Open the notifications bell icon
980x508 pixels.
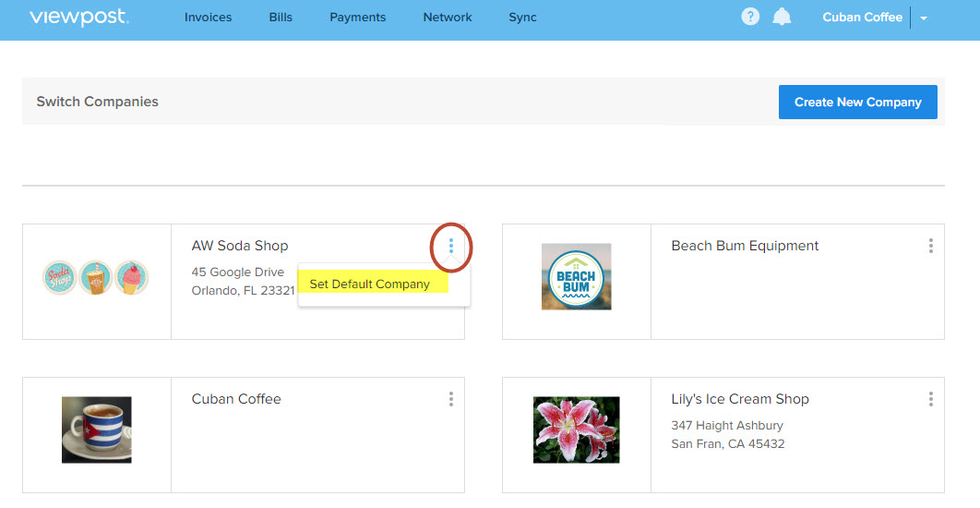click(x=782, y=17)
